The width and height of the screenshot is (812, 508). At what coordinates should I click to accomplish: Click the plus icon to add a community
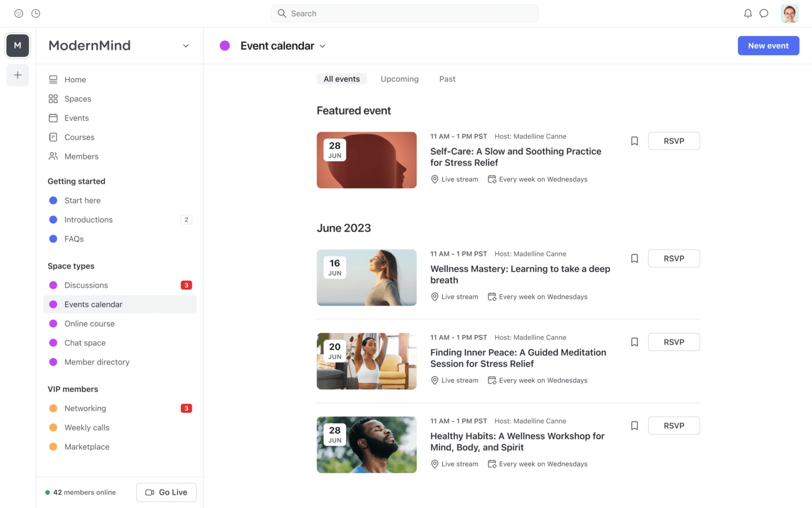17,75
